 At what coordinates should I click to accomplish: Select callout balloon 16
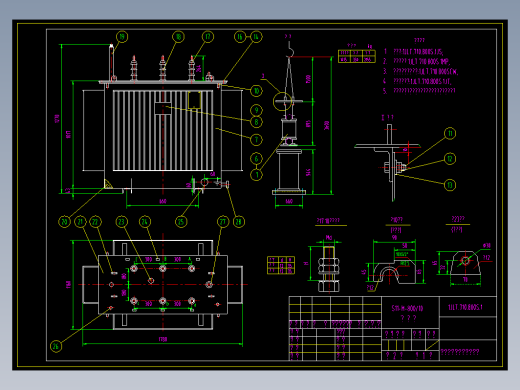(x=240, y=37)
